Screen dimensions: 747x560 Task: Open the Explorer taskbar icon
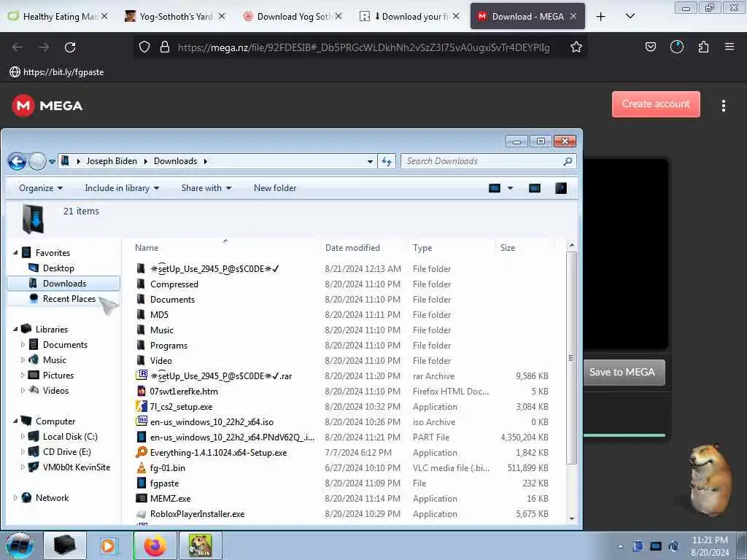point(65,545)
